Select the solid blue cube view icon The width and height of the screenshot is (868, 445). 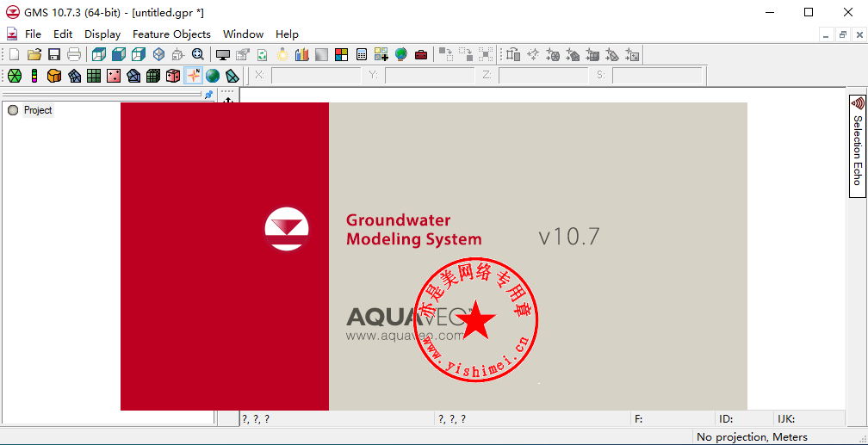point(119,54)
